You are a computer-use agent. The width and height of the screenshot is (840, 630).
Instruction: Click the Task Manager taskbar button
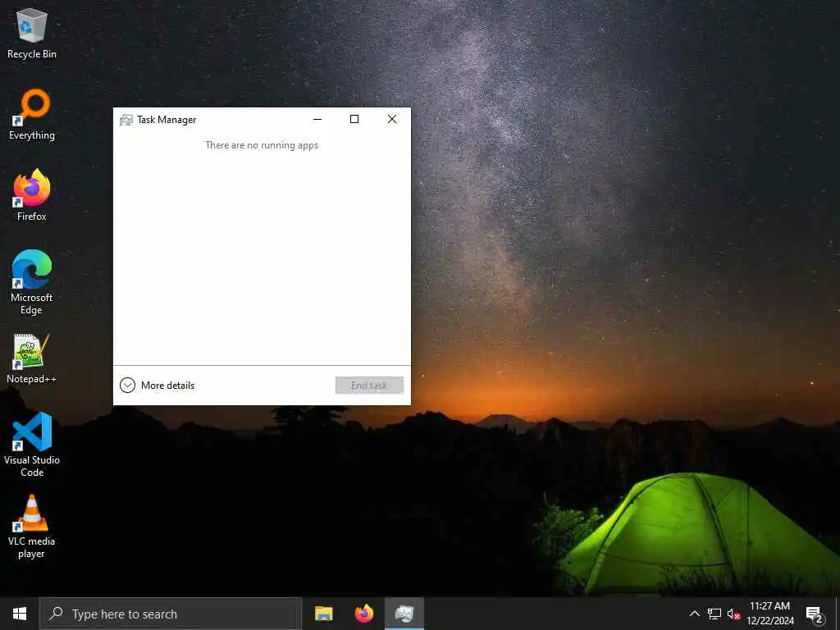point(404,614)
